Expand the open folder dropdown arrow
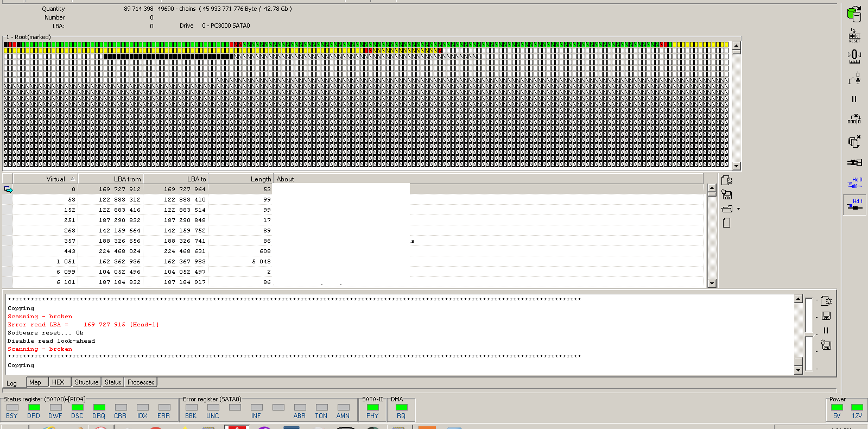The image size is (868, 429). tap(738, 209)
